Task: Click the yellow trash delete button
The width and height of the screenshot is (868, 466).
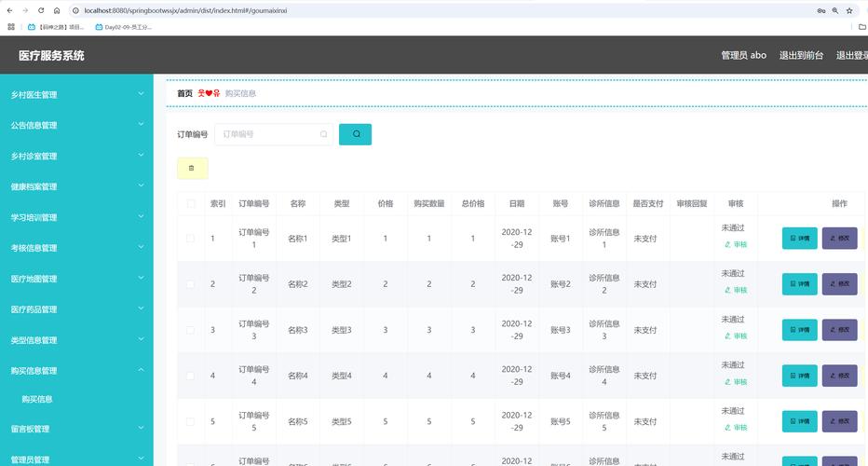Action: coord(192,169)
